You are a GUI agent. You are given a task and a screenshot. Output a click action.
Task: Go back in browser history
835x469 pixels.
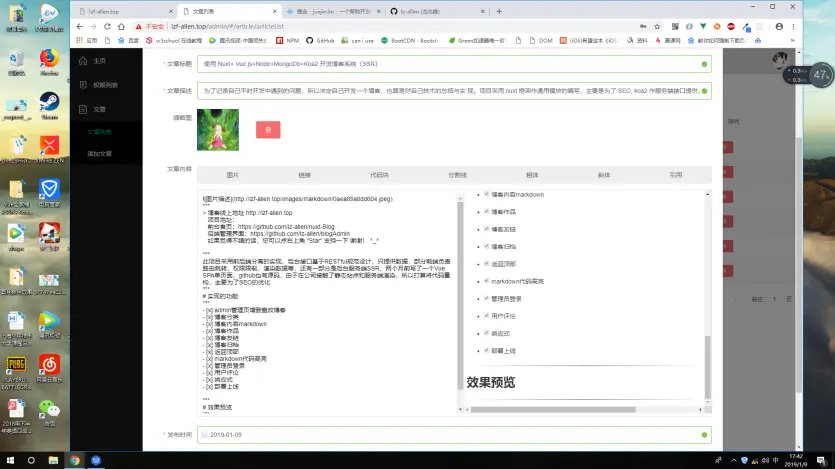(x=79, y=26)
